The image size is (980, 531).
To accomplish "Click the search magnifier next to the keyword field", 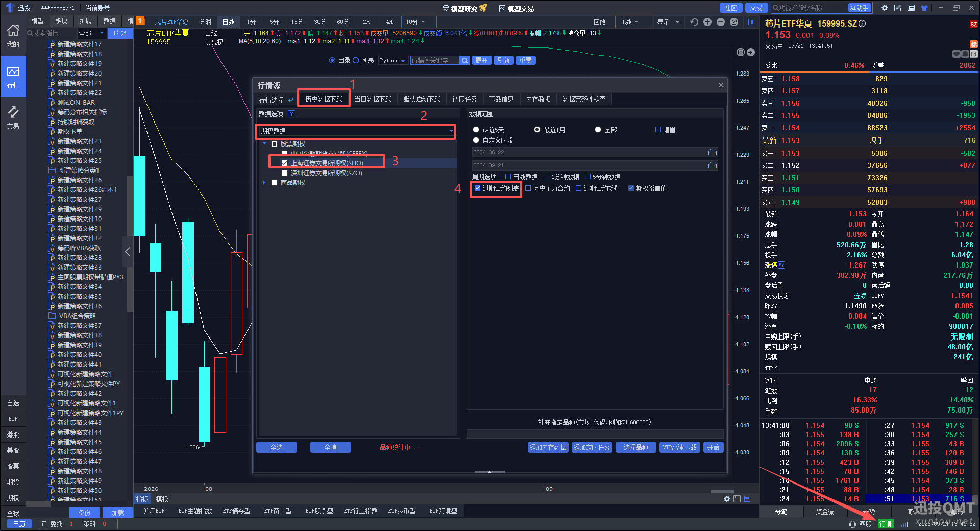I will click(x=465, y=60).
